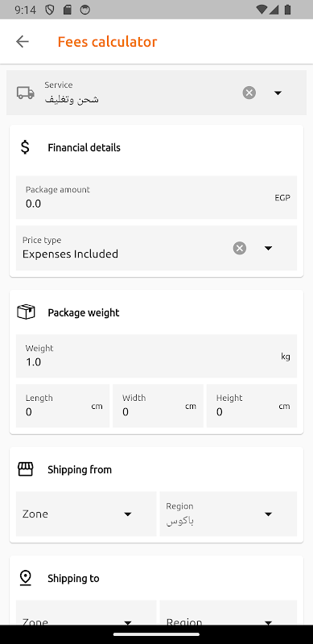Click the delivery truck Service icon
This screenshot has width=313, height=644.
26,93
